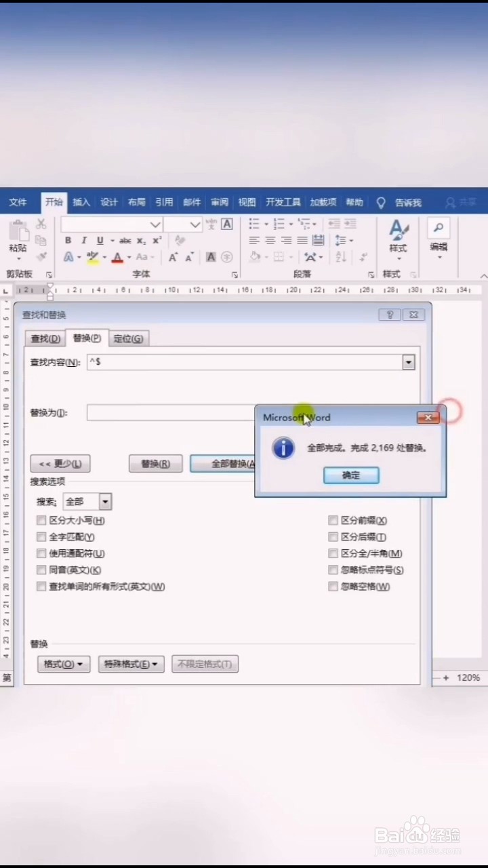The height and width of the screenshot is (868, 488).
Task: Click the yellow text highlight color swatch
Action: coord(93,258)
